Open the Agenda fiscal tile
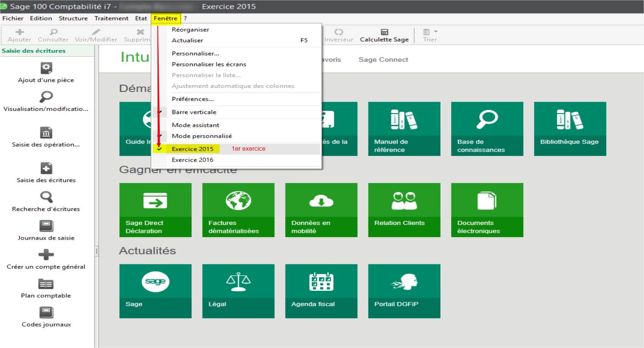 tap(321, 291)
